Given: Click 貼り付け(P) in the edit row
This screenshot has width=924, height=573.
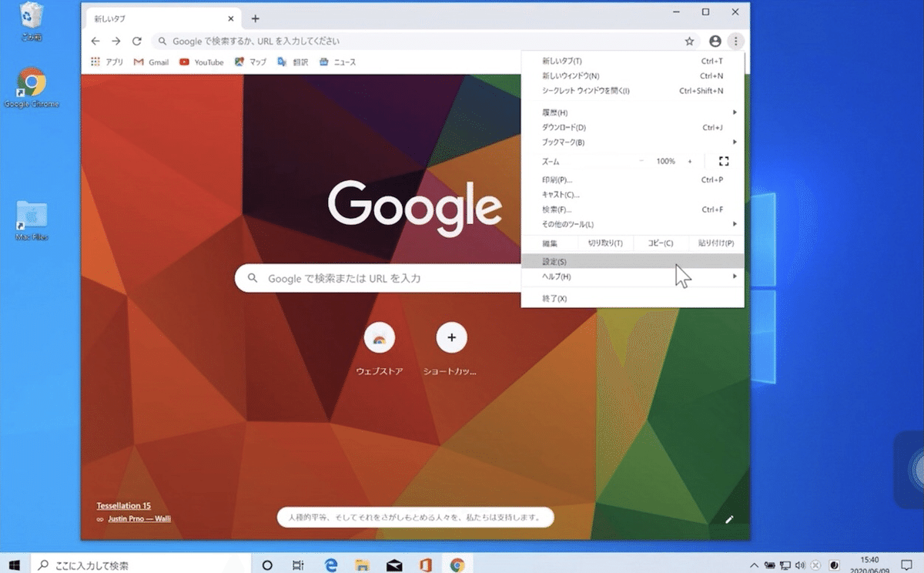Looking at the screenshot, I should (715, 243).
